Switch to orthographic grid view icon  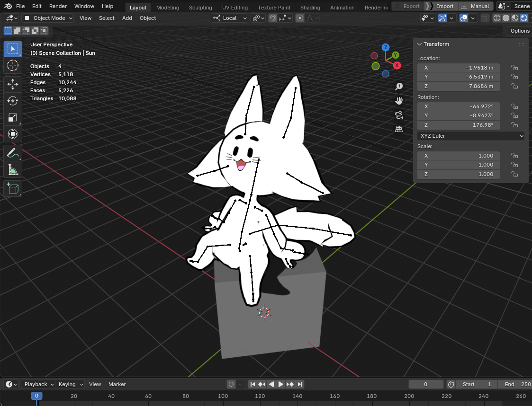click(399, 129)
